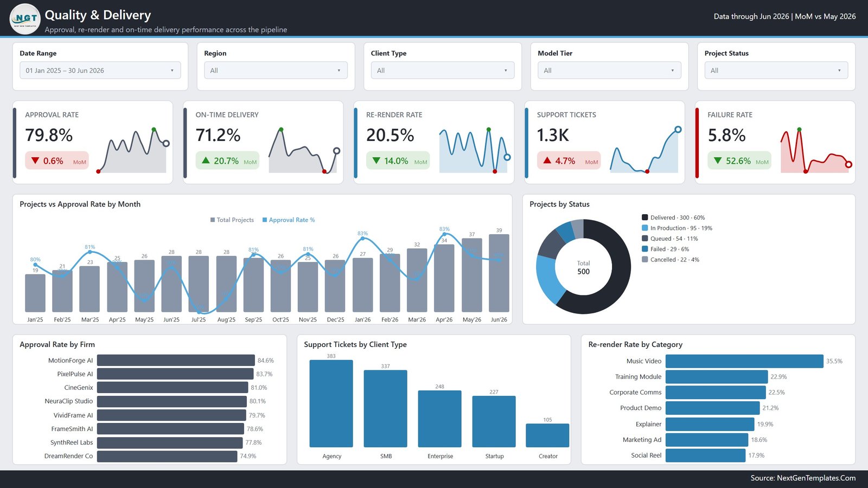The width and height of the screenshot is (868, 488).
Task: Click the green up arrow in On-Time Delivery card
Action: [206, 160]
